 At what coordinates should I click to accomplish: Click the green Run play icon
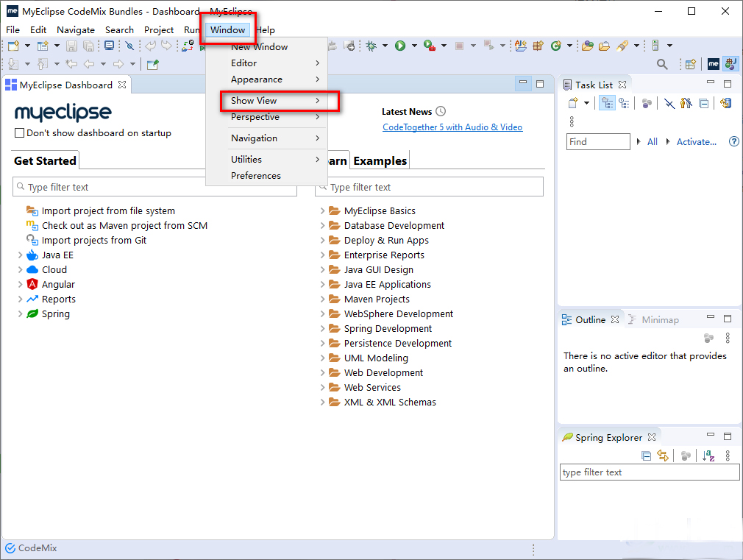[400, 46]
